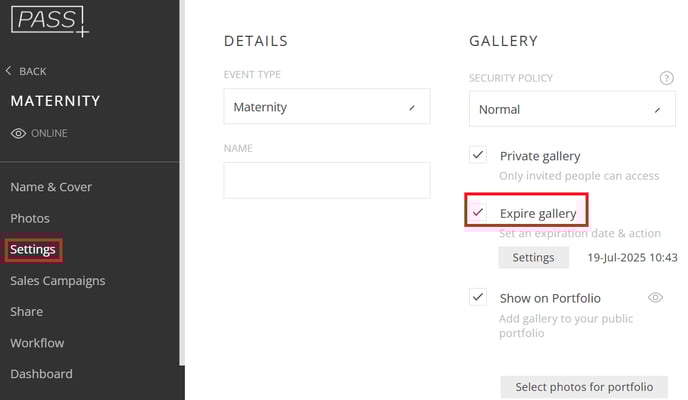Open the Share section
This screenshot has width=688, height=400.
coord(27,312)
